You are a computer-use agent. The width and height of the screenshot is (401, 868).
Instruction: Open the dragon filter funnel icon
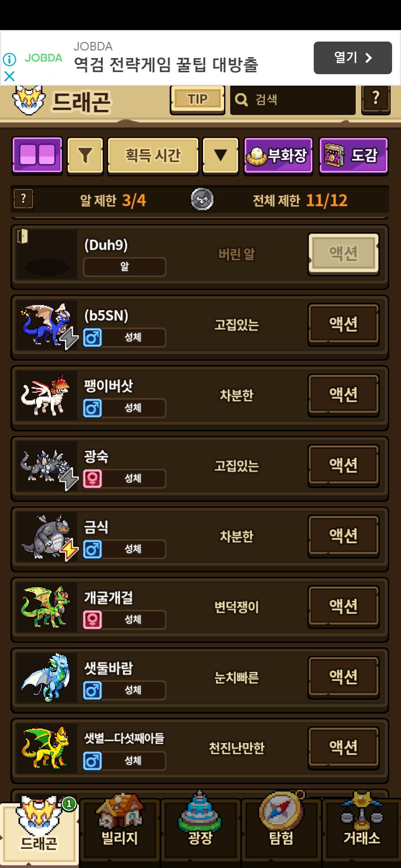85,155
